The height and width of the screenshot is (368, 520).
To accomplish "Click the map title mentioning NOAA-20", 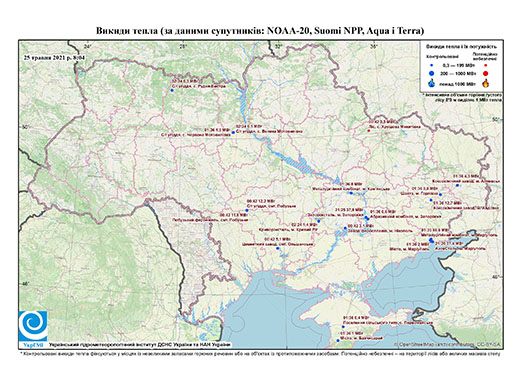I will click(260, 31).
